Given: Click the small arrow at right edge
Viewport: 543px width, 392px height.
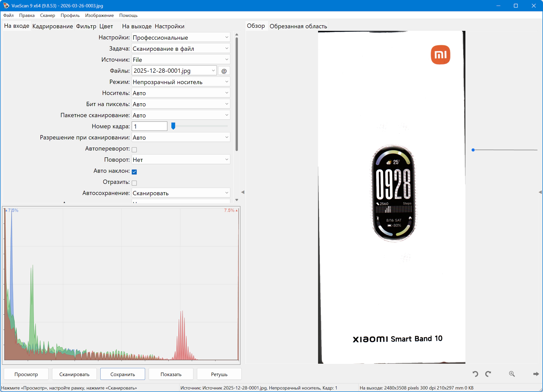Looking at the screenshot, I should [540, 192].
